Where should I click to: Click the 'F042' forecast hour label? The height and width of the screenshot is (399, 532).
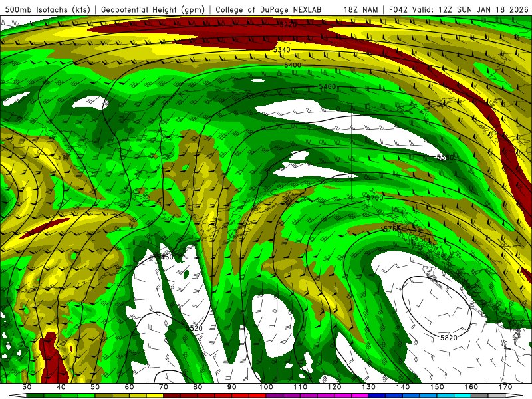(398, 9)
